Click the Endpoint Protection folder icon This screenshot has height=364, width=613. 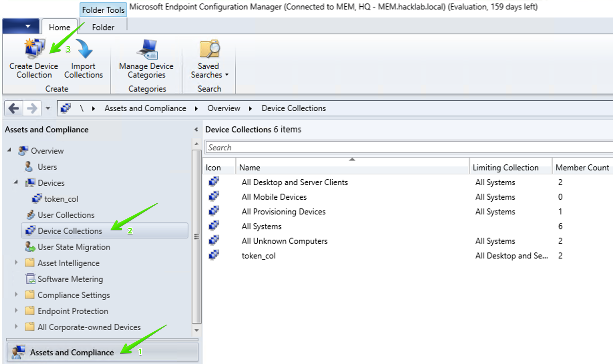[30, 311]
